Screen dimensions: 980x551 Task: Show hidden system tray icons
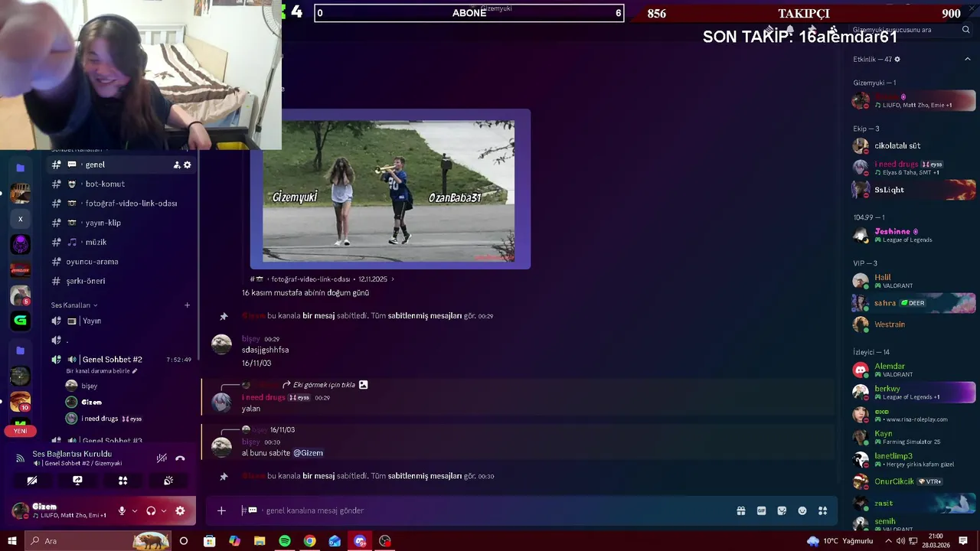[888, 541]
